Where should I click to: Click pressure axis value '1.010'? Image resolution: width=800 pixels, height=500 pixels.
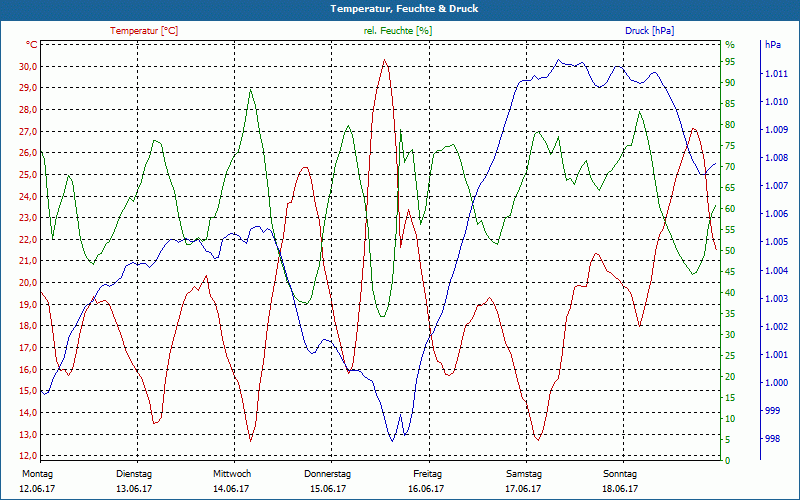pyautogui.click(x=776, y=102)
